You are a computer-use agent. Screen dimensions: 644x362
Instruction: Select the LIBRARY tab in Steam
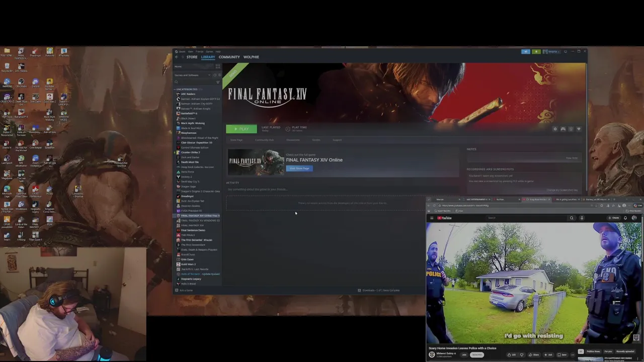click(208, 57)
